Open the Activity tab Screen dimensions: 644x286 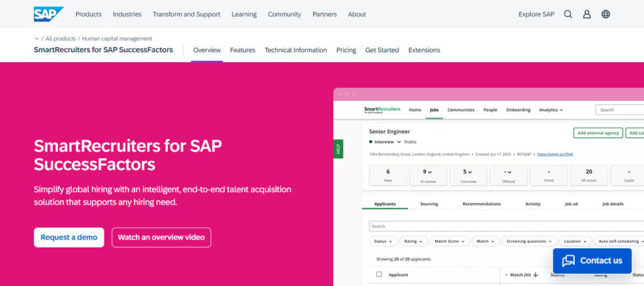click(x=533, y=204)
